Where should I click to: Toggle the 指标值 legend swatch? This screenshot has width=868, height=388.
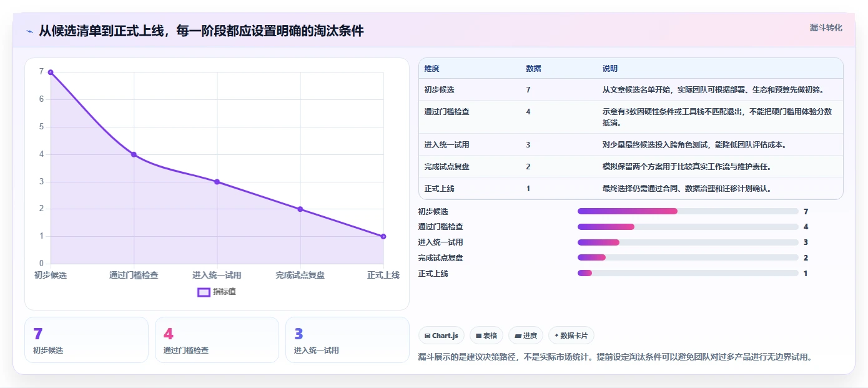[x=204, y=292]
